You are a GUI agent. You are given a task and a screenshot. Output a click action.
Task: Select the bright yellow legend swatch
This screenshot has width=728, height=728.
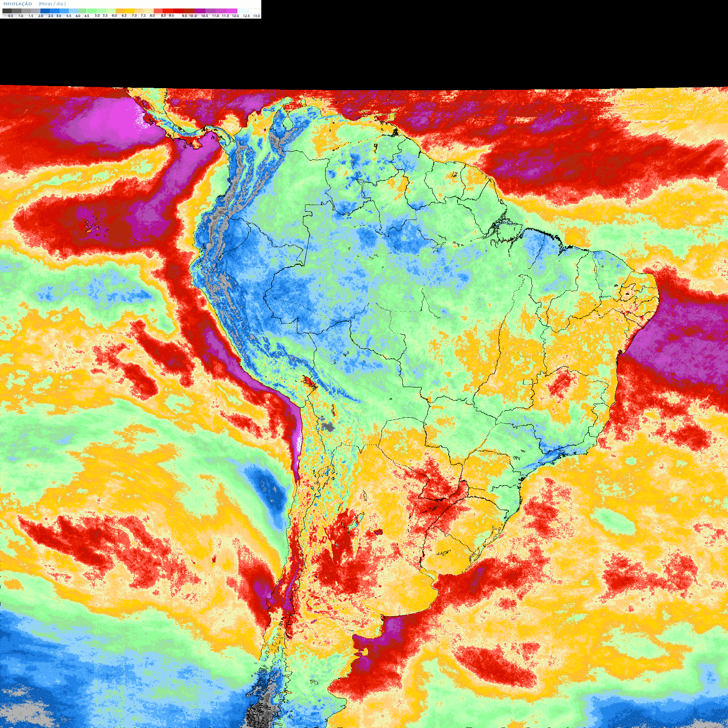click(x=130, y=11)
